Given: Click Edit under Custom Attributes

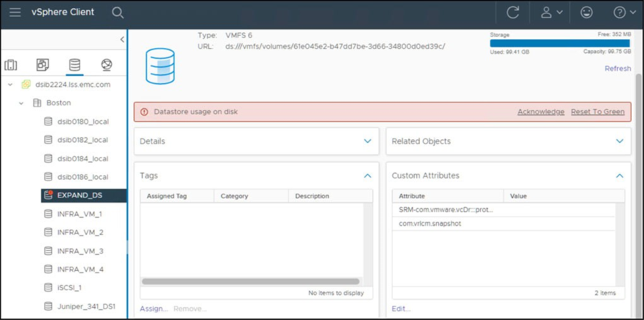Looking at the screenshot, I should tap(401, 309).
